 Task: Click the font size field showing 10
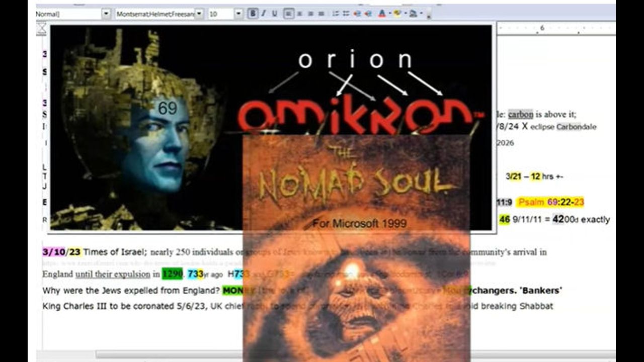point(219,14)
